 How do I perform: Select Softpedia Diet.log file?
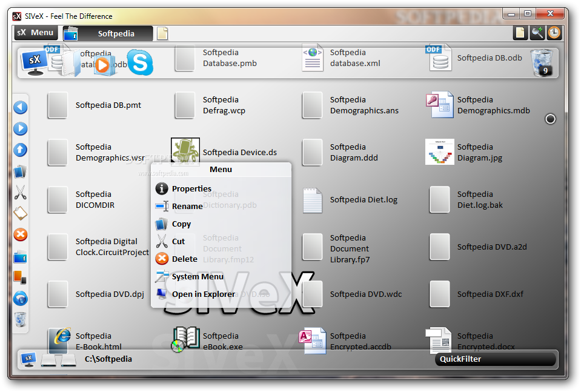pyautogui.click(x=350, y=200)
